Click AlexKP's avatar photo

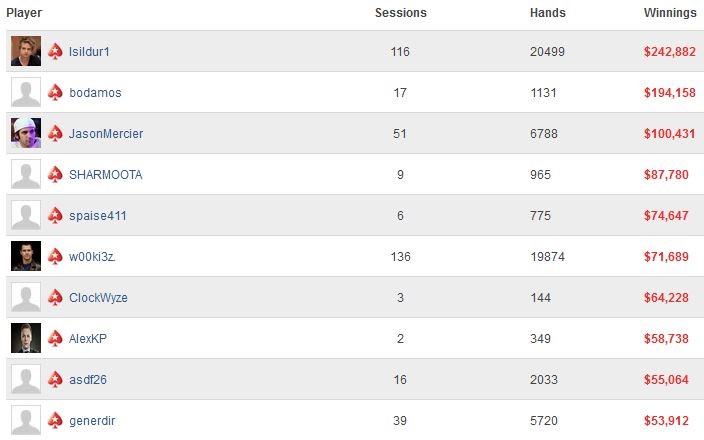[26, 338]
